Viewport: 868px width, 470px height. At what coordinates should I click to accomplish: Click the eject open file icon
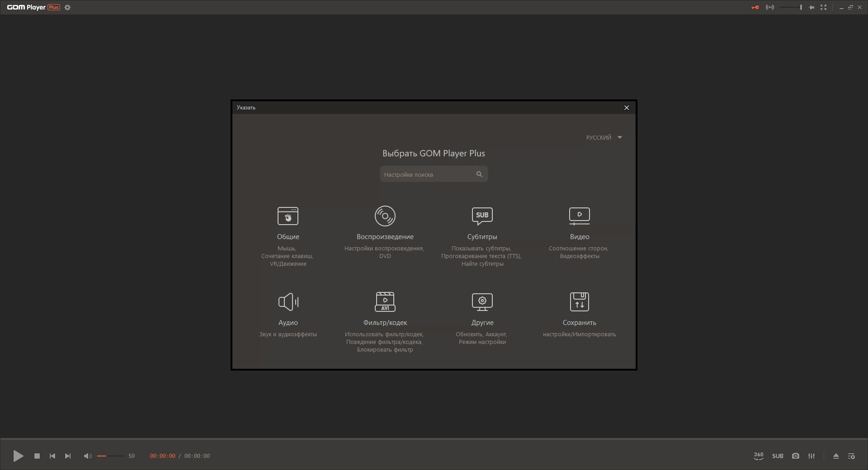(x=836, y=456)
